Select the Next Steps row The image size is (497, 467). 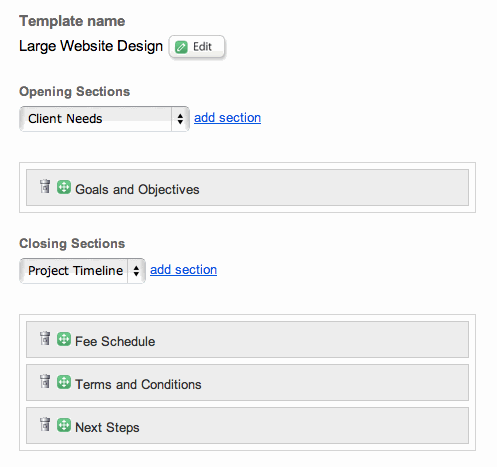point(247,425)
